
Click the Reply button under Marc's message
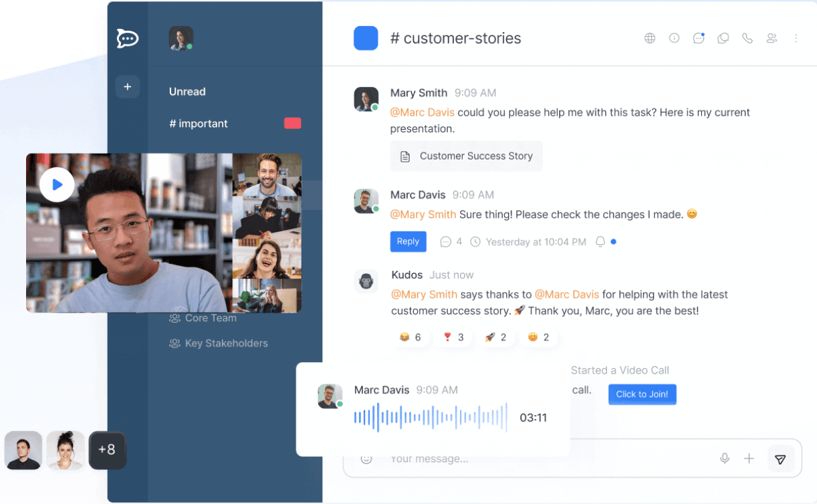pyautogui.click(x=408, y=241)
